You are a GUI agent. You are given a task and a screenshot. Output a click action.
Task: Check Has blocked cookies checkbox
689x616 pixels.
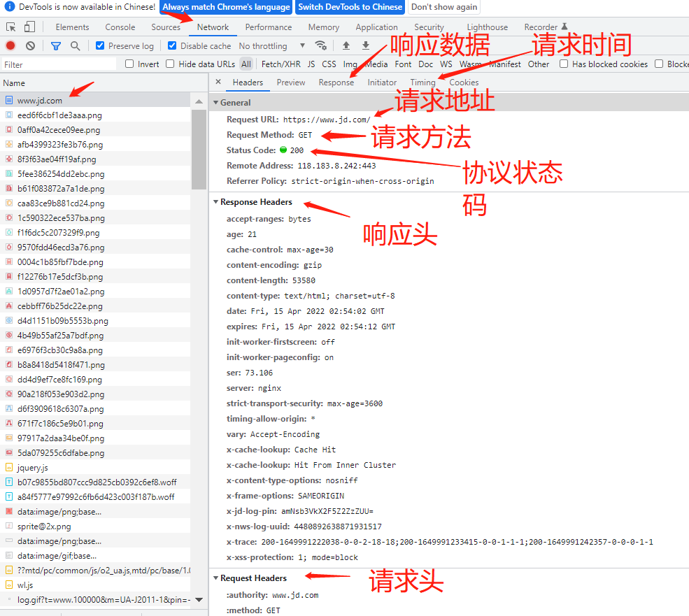[564, 64]
